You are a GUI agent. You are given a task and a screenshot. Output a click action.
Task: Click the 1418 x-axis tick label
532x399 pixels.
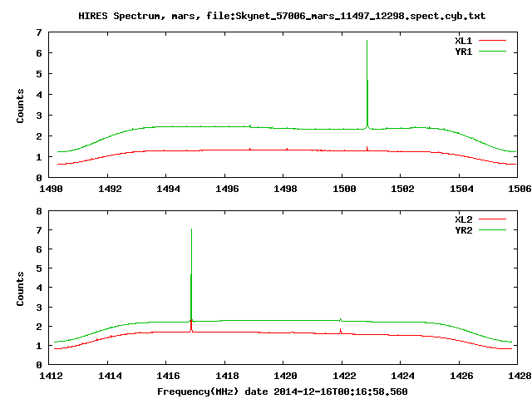coord(227,376)
